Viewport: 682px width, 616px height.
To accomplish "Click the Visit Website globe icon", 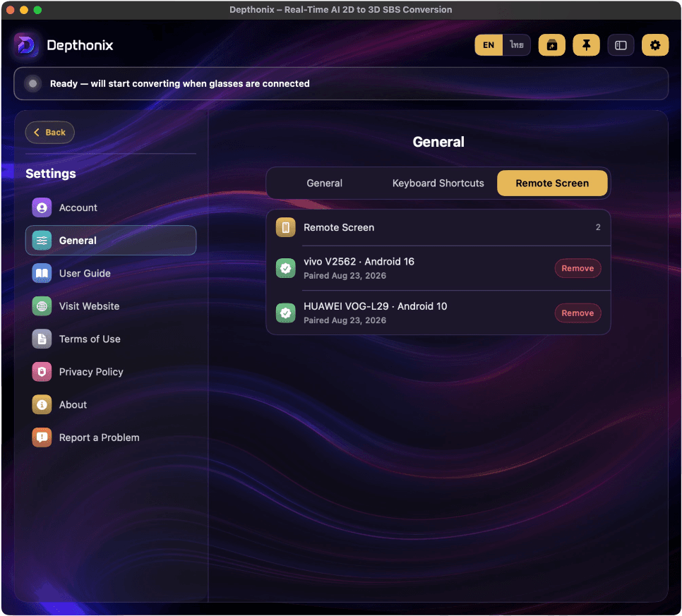I will tap(42, 306).
